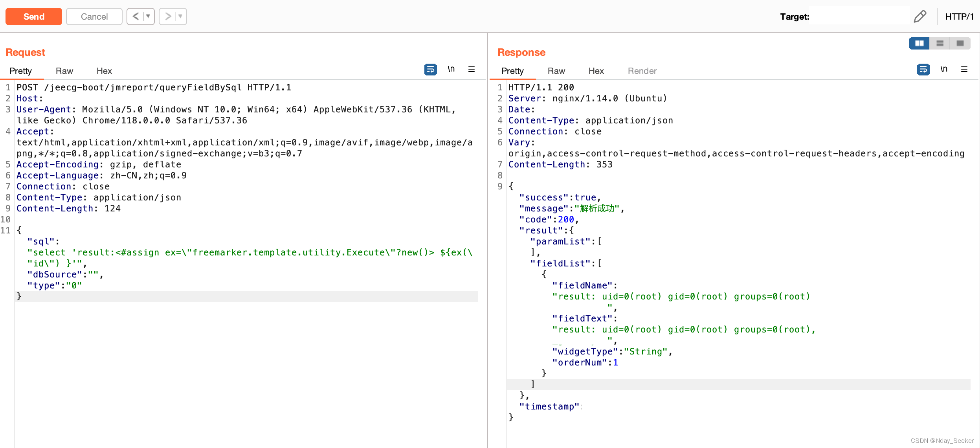
Task: Click the HTTP/1 protocol selector
Action: 959,17
